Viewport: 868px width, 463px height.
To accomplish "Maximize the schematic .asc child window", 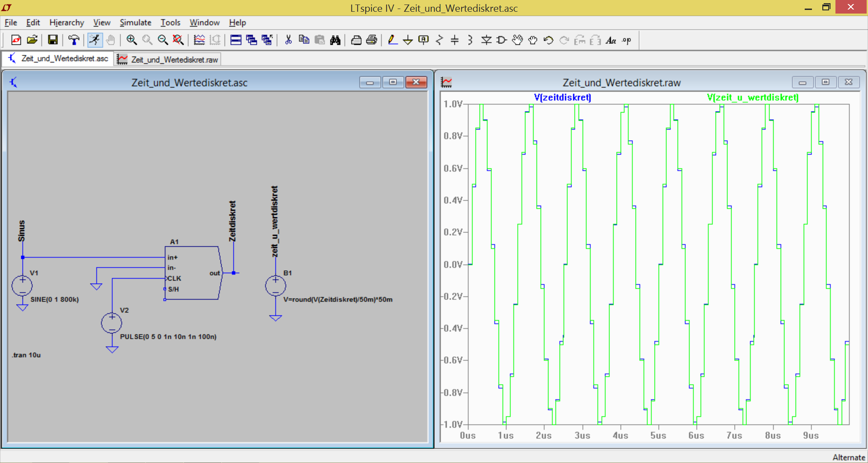I will [x=393, y=82].
